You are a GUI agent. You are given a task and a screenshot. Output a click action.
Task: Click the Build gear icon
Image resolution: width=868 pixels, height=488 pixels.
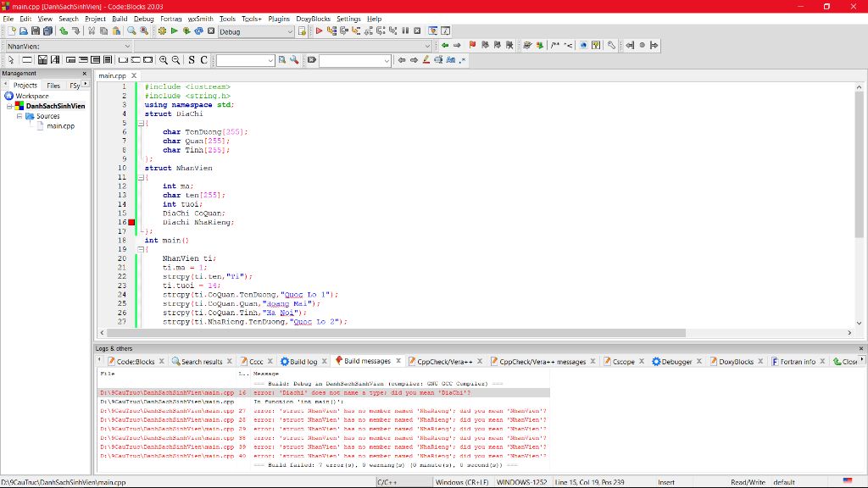click(x=162, y=31)
